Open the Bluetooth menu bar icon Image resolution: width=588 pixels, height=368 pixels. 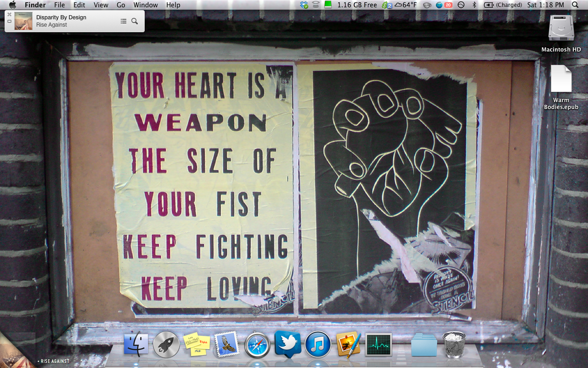pos(475,5)
